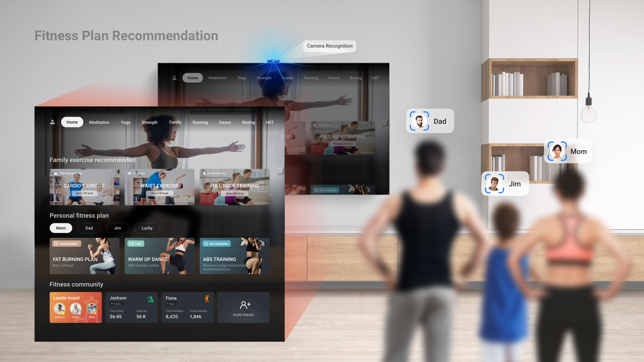Open the user profile icon
The width and height of the screenshot is (644, 362).
tap(52, 122)
